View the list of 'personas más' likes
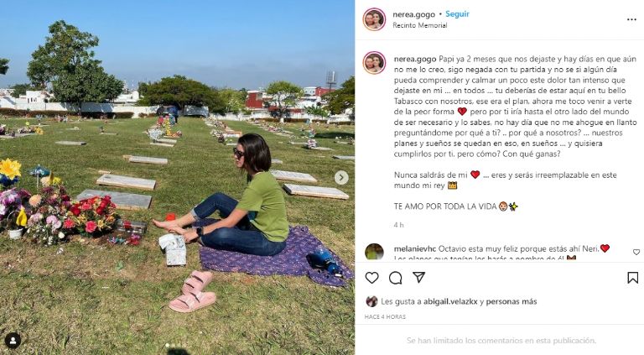 [512, 301]
